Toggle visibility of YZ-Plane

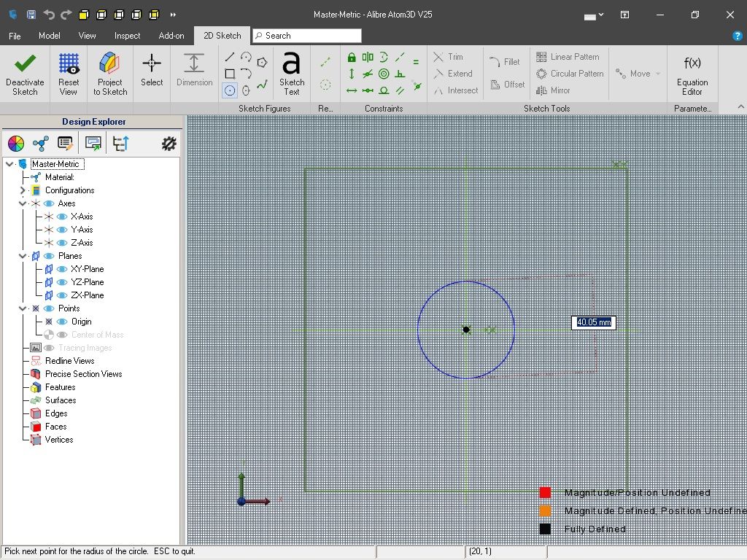62,282
